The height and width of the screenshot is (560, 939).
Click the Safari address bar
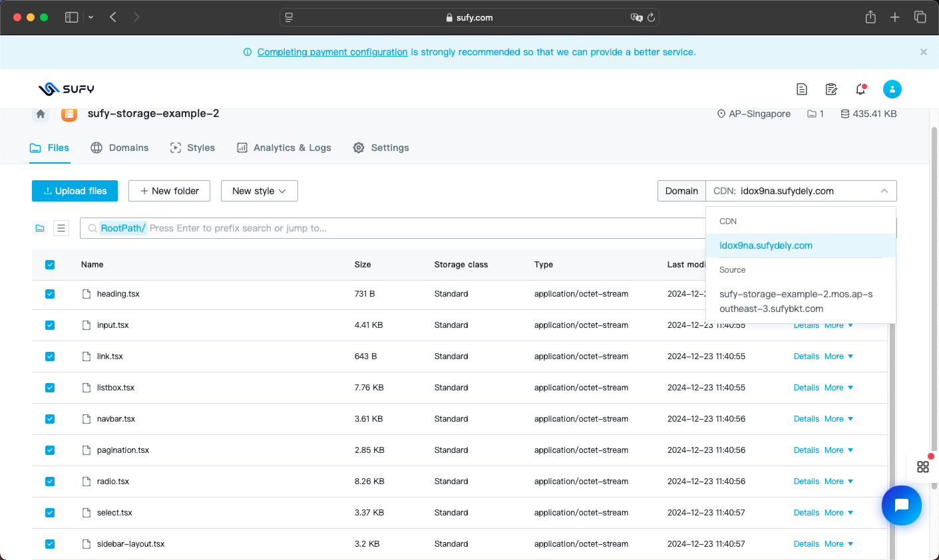coord(469,17)
